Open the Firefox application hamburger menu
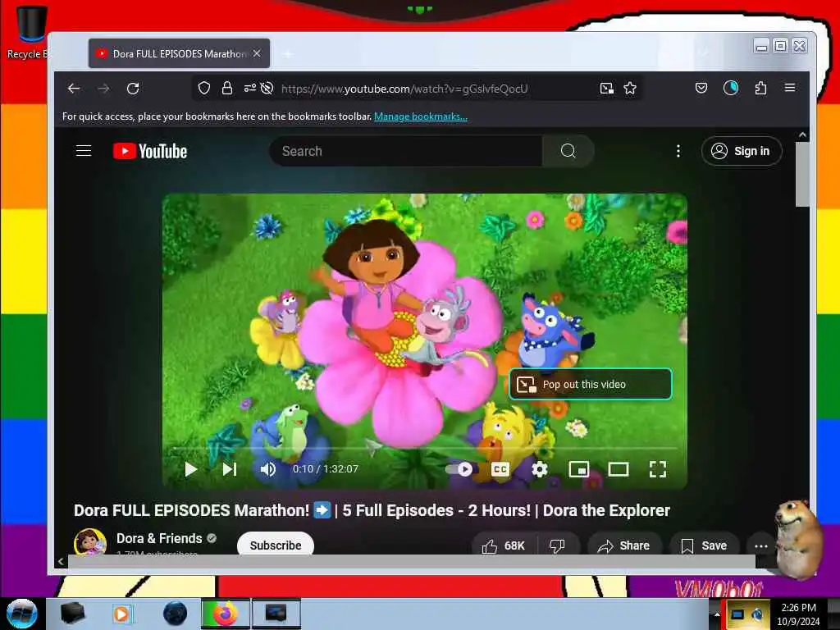The width and height of the screenshot is (840, 630). [x=790, y=87]
